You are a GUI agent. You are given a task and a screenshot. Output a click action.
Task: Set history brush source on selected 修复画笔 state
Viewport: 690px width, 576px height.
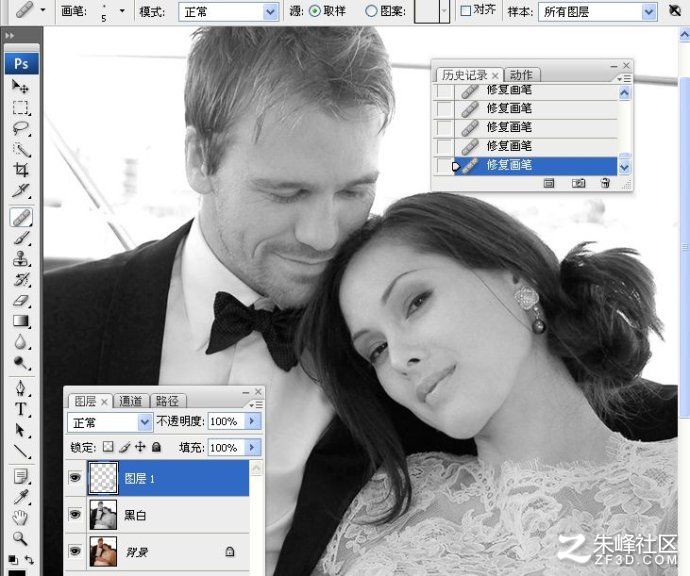444,166
